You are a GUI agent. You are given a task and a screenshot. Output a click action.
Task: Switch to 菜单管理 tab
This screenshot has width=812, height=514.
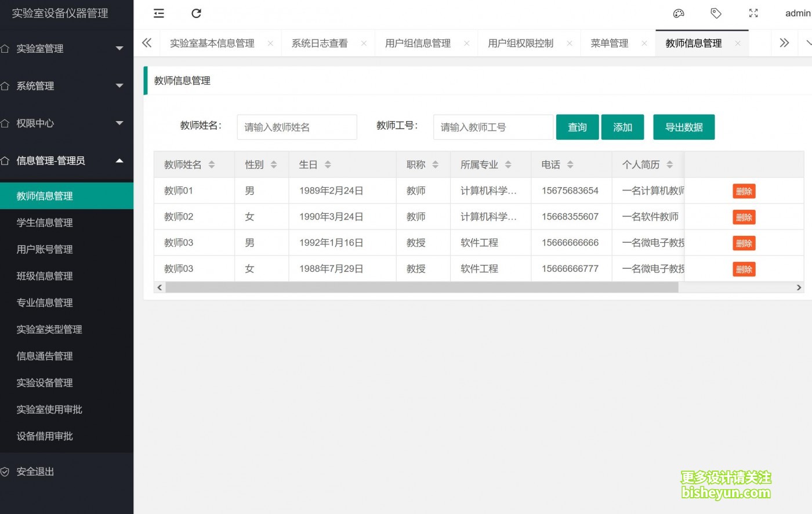pyautogui.click(x=610, y=43)
